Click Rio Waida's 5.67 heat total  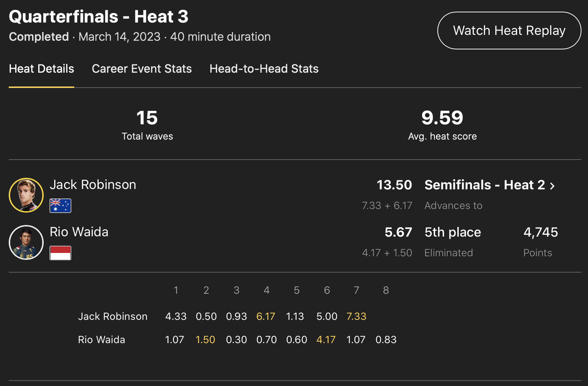398,232
